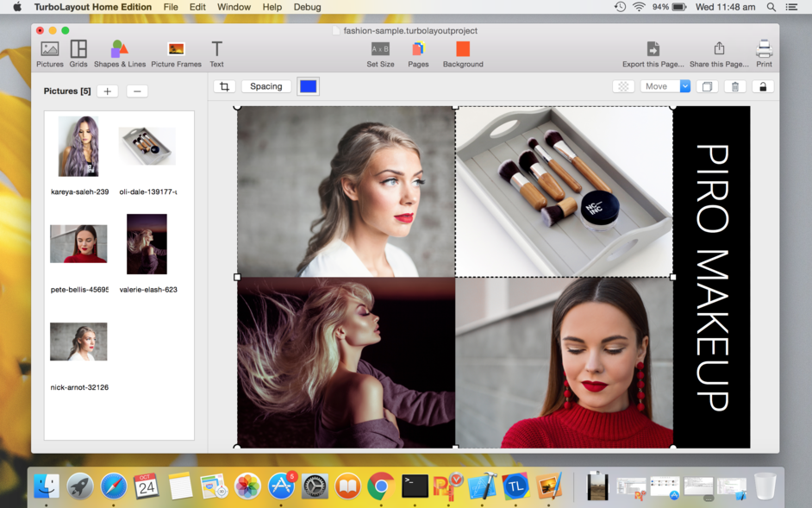Open the Debug menu
The height and width of the screenshot is (508, 812).
tap(307, 7)
